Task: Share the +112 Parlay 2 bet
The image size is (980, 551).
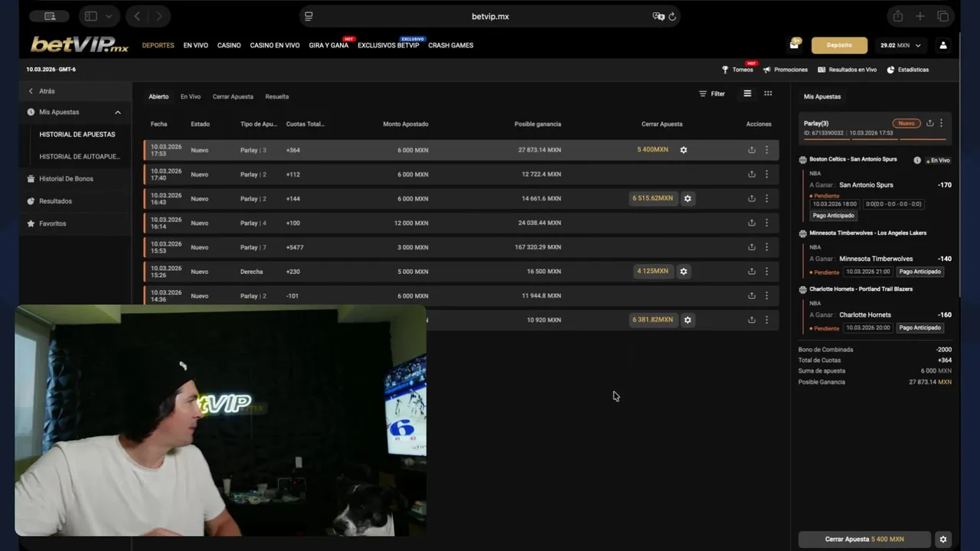Action: coord(752,174)
